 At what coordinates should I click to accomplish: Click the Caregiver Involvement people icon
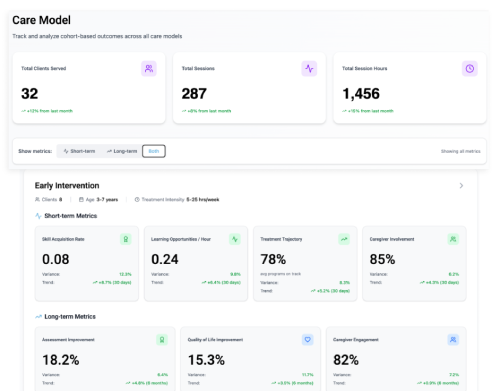coord(453,239)
